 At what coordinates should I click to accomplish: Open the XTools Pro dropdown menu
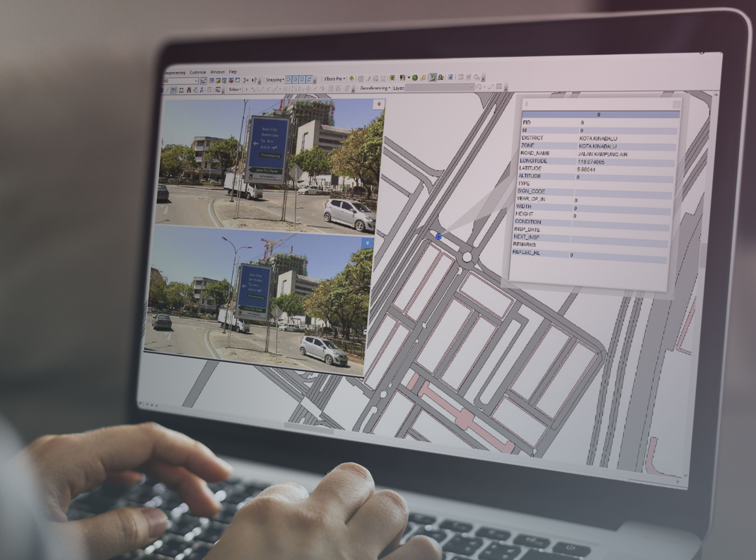point(335,79)
